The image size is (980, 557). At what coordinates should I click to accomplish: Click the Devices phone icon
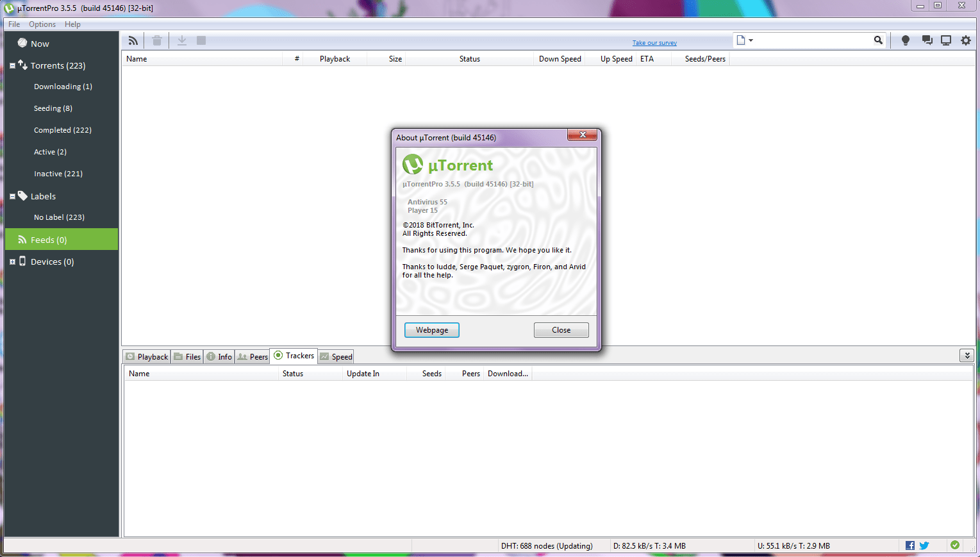[22, 261]
